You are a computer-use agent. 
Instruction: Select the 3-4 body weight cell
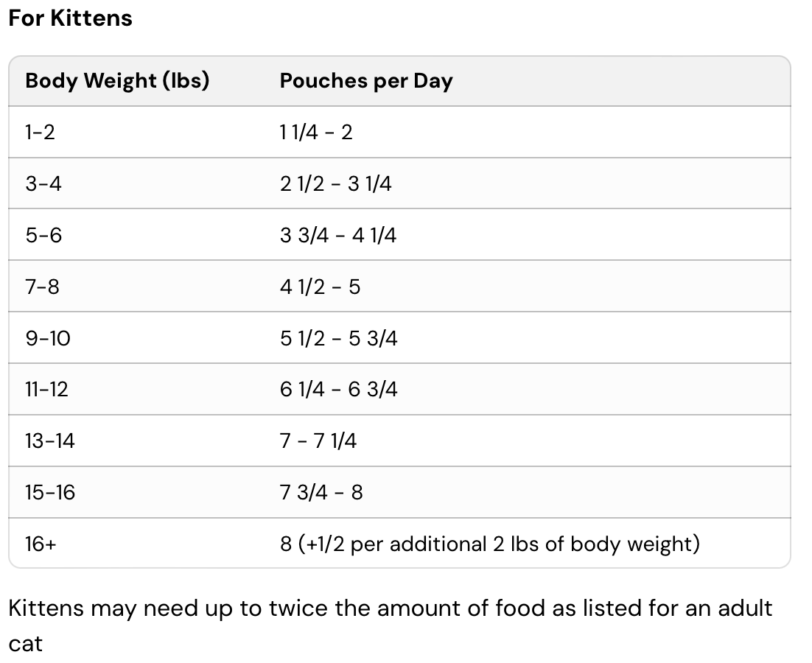tap(43, 183)
